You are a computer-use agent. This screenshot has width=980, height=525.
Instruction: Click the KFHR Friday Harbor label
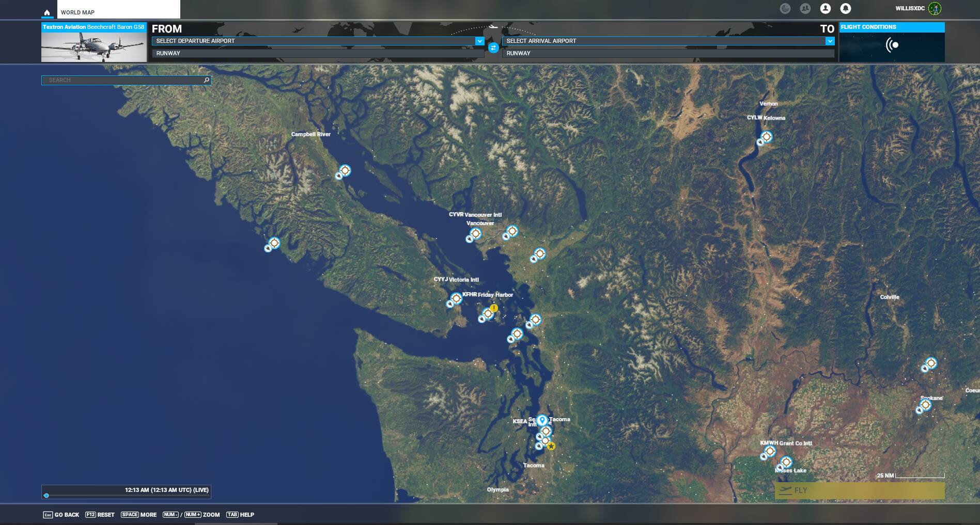pos(488,295)
